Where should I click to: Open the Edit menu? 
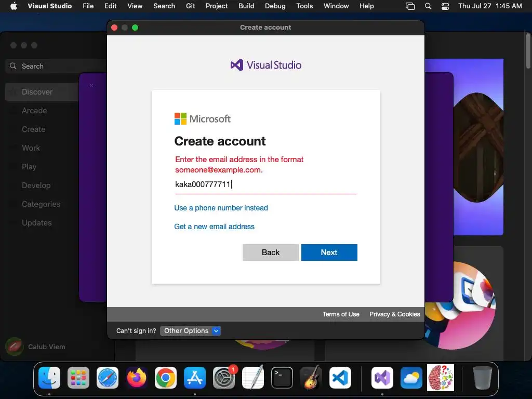pos(110,6)
